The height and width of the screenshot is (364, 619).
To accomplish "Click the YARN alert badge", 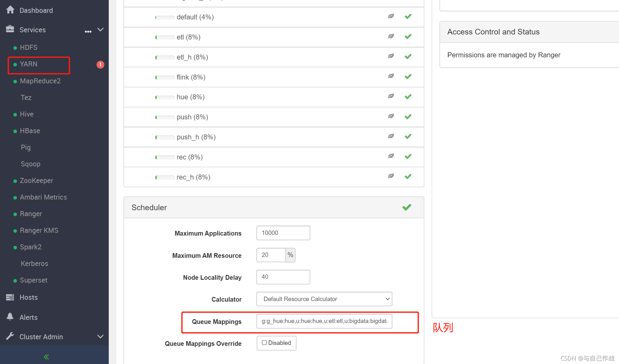I will pos(100,65).
